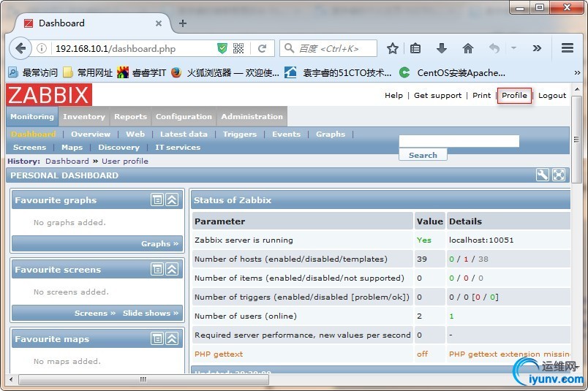Open Favourite maps menu icon

[x=157, y=338]
